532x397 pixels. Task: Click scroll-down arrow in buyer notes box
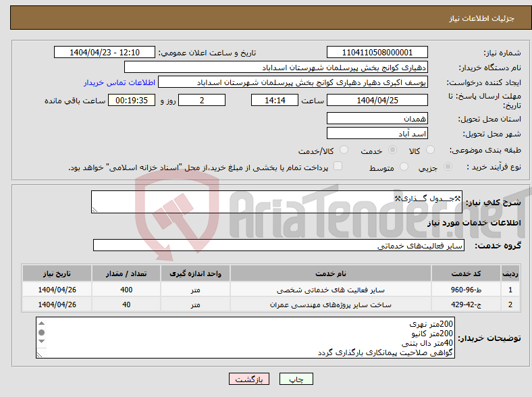[41, 342]
